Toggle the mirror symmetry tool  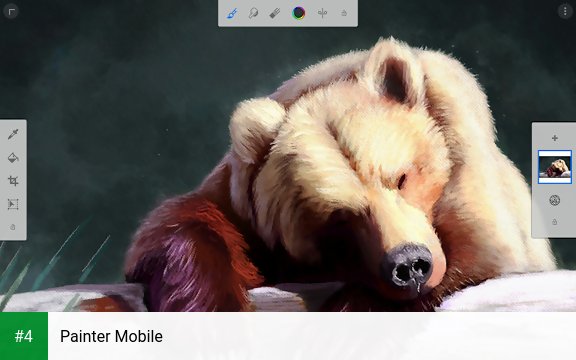click(323, 14)
